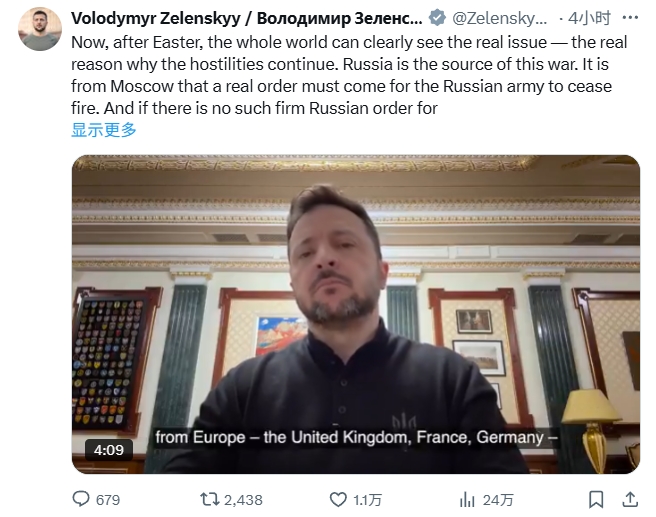This screenshot has height=517, width=656.
Task: Click the 24万 views count
Action: click(499, 498)
